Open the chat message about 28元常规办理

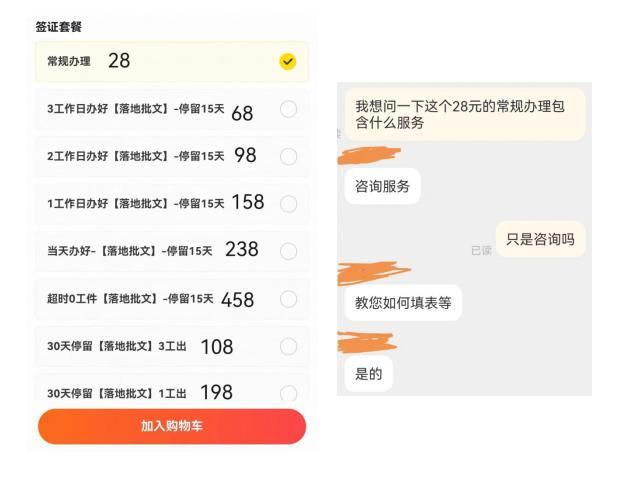465,114
